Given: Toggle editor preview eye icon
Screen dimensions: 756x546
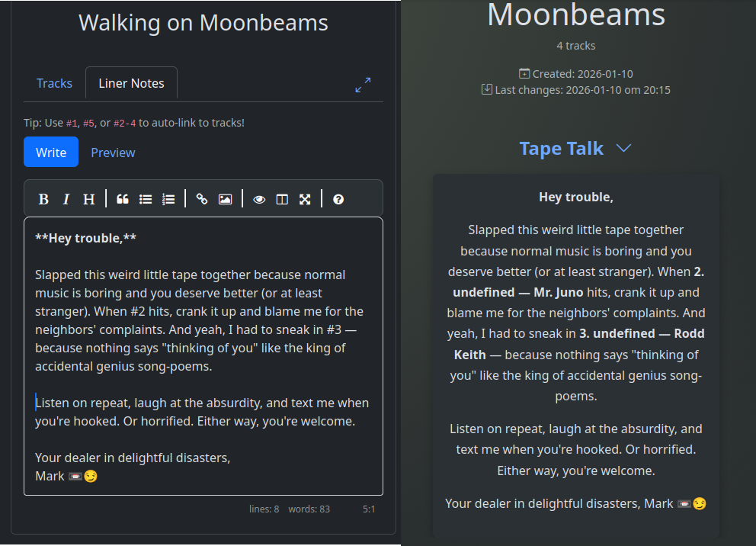Looking at the screenshot, I should click(x=259, y=199).
